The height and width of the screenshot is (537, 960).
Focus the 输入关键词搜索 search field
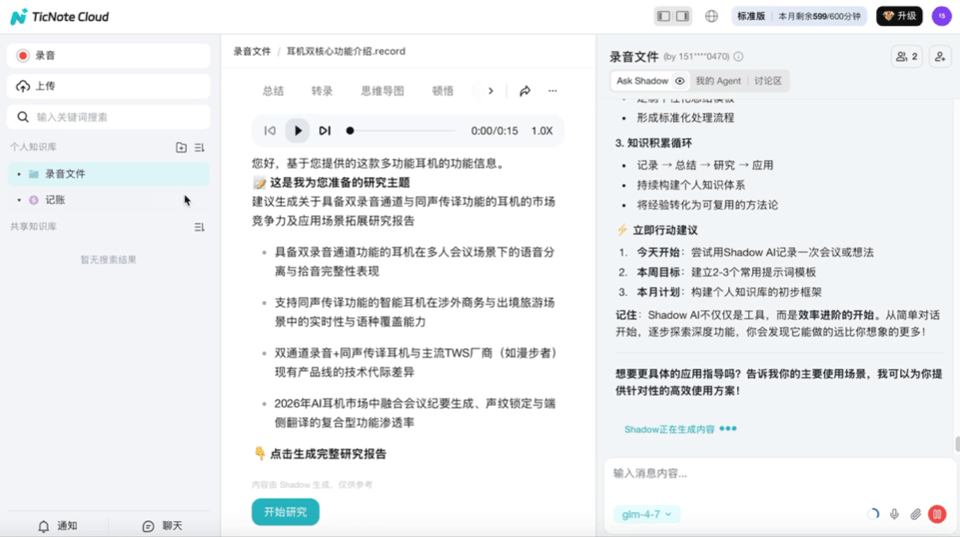108,117
